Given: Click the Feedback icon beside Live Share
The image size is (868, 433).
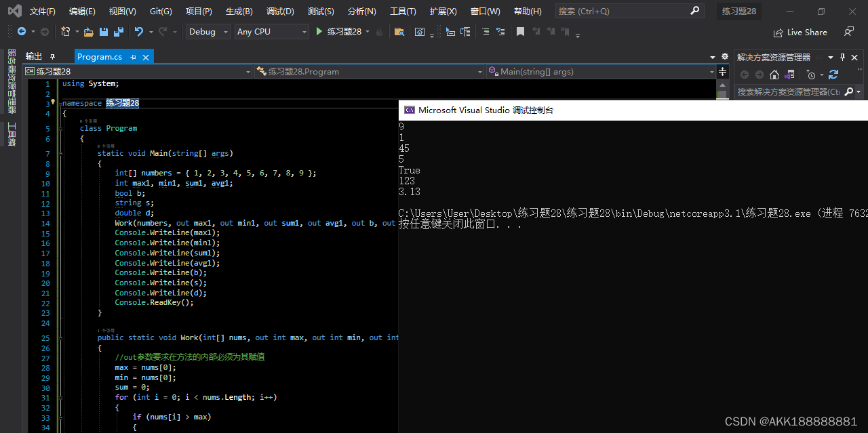Looking at the screenshot, I should tap(849, 32).
